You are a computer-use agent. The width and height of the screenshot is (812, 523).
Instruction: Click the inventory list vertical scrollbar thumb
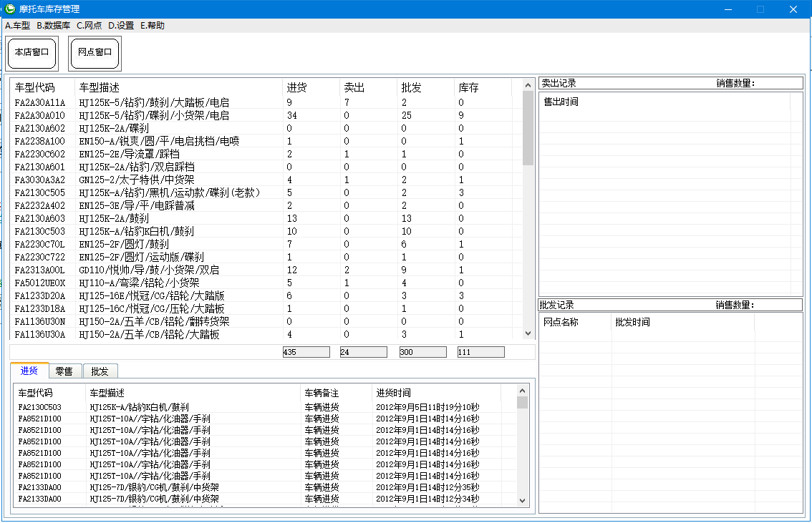pos(528,129)
